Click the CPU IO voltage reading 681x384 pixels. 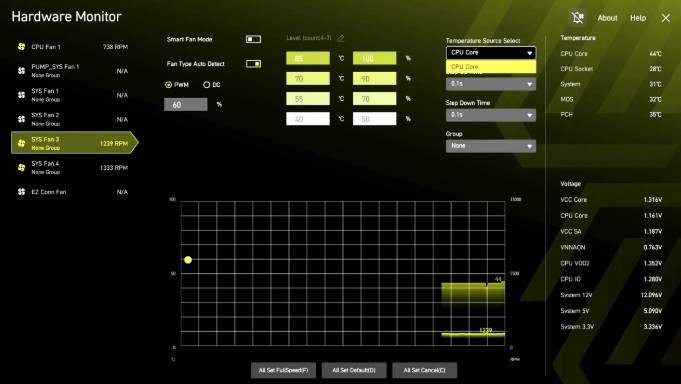pyautogui.click(x=653, y=279)
